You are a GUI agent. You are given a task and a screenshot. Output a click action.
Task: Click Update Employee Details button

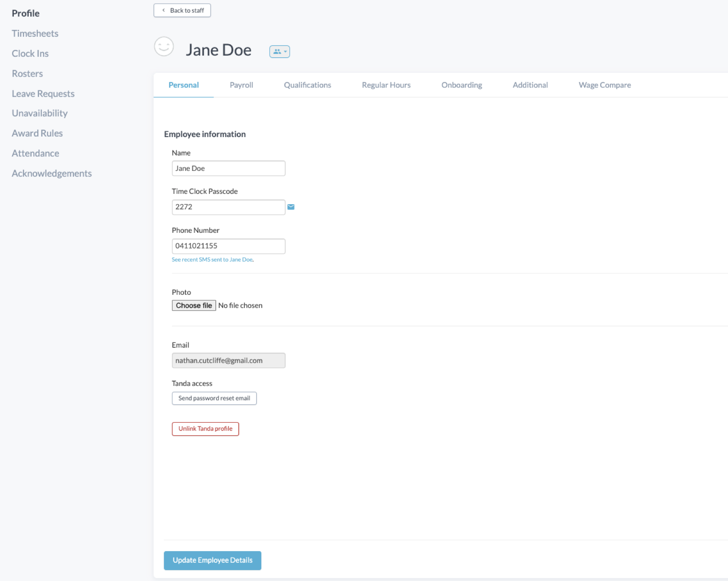point(212,560)
